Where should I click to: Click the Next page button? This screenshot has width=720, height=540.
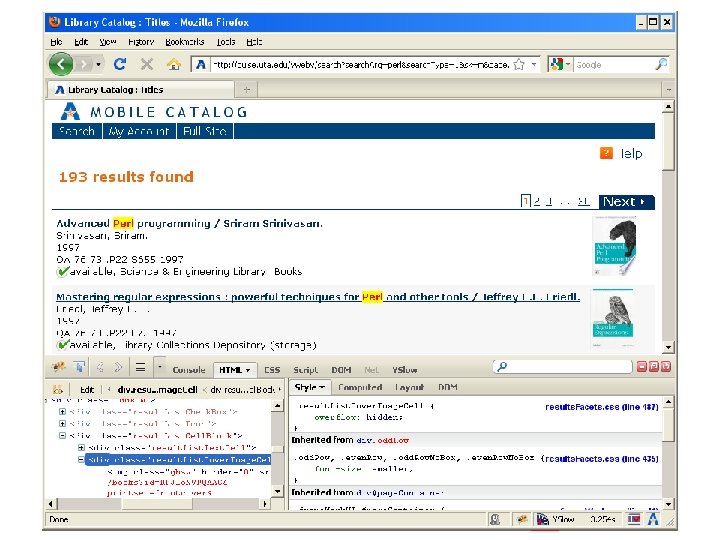(x=626, y=202)
